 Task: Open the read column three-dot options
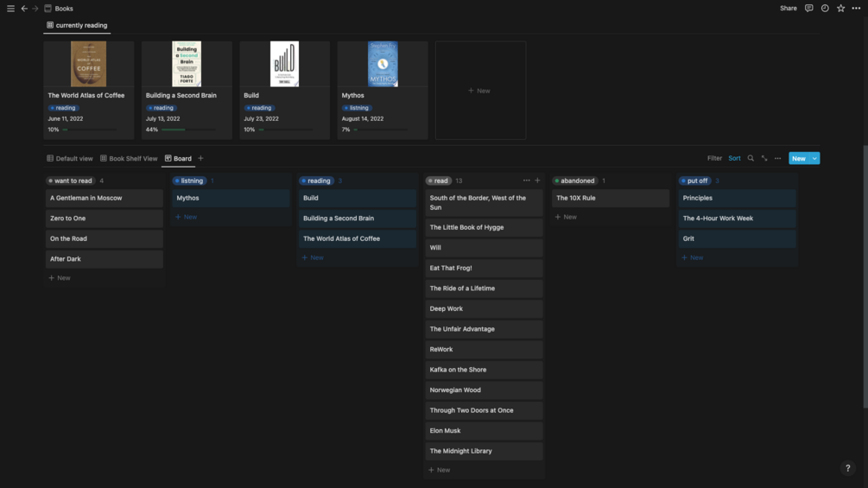click(x=527, y=181)
